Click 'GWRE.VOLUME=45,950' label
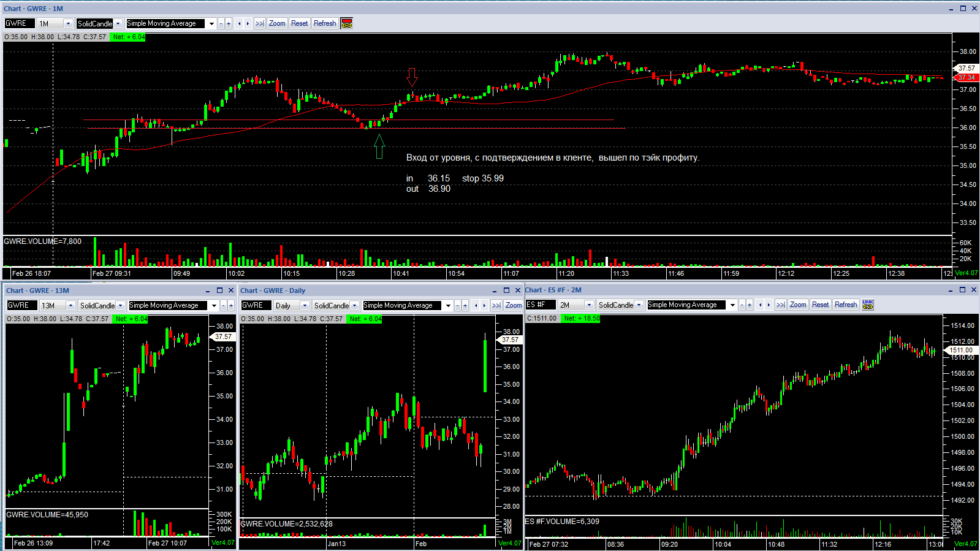The image size is (980, 551). click(x=47, y=514)
